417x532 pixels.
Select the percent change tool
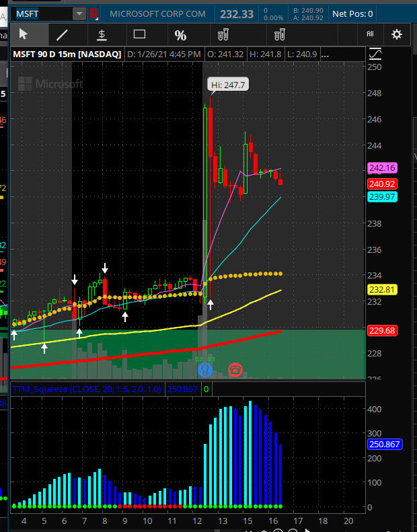pyautogui.click(x=180, y=35)
